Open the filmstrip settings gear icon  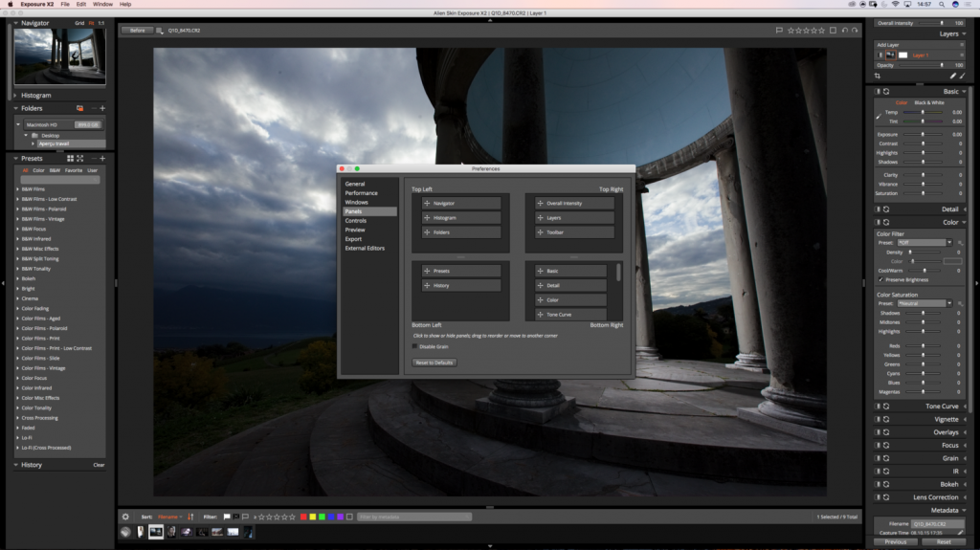125,517
